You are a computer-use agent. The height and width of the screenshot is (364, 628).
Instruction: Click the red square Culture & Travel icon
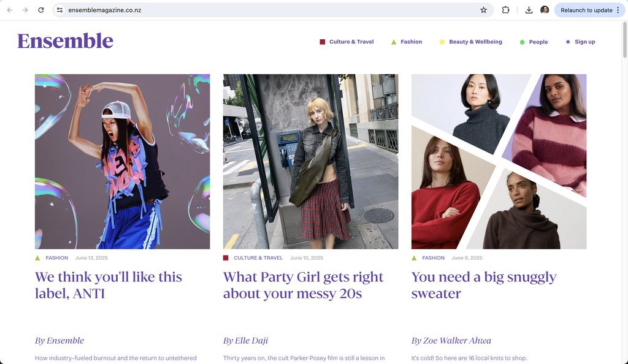[x=323, y=42]
